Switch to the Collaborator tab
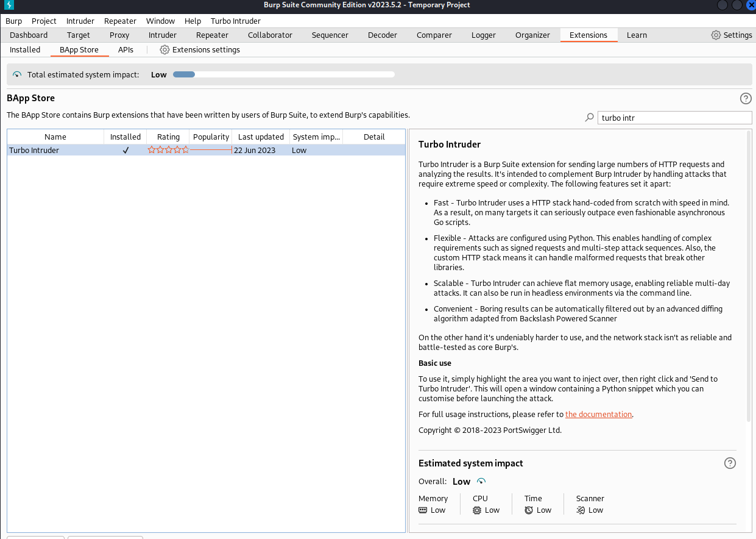The width and height of the screenshot is (756, 539). coord(270,35)
